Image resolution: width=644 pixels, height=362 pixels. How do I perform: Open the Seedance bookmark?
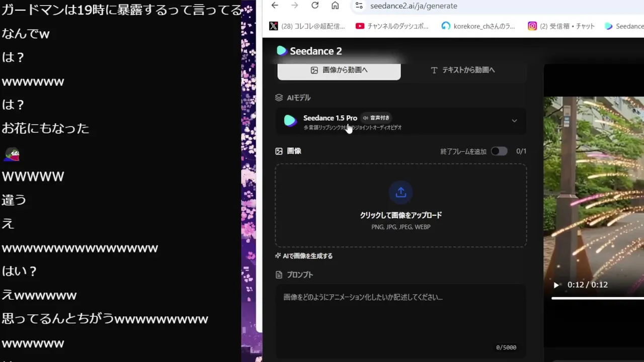(x=624, y=26)
